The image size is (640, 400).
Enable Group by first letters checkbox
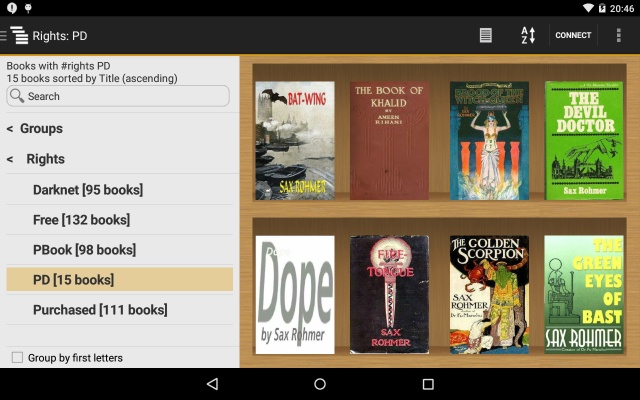17,358
